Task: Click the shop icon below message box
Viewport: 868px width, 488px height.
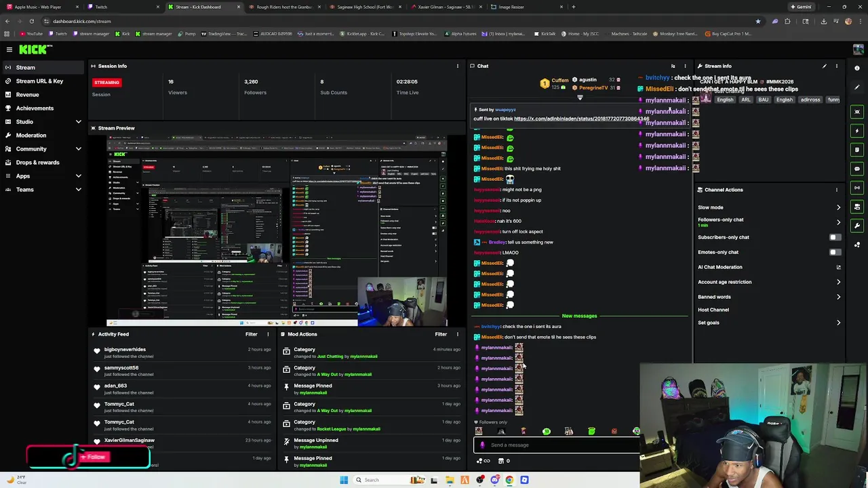Action: pos(501,461)
